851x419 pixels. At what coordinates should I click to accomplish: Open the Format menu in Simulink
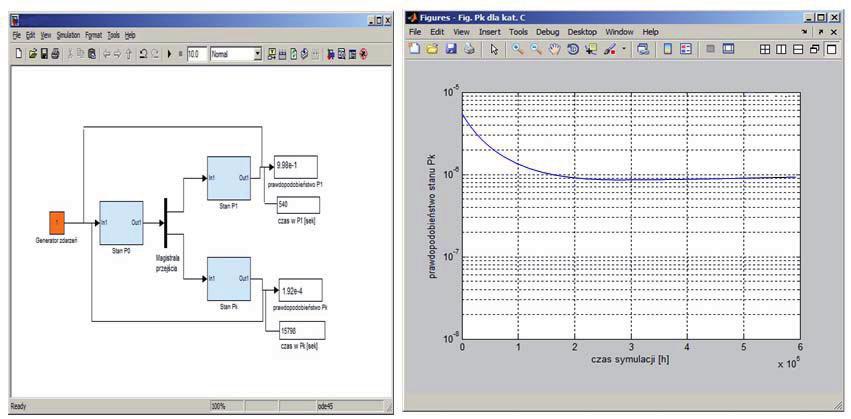click(93, 35)
